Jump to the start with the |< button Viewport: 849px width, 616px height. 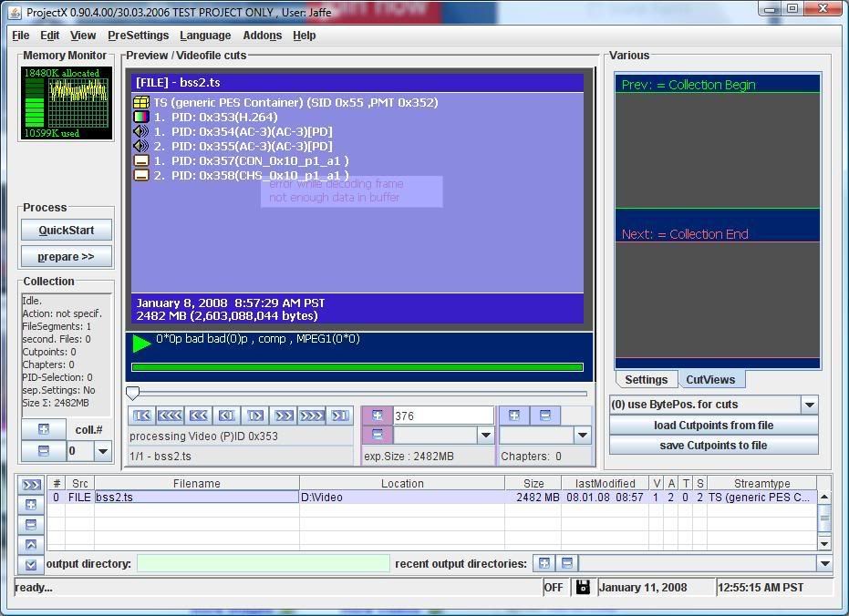coord(142,416)
